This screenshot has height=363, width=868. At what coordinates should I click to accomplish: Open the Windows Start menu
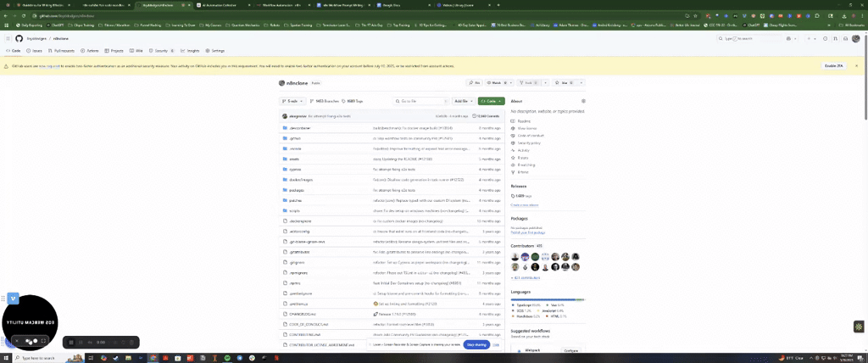5,358
